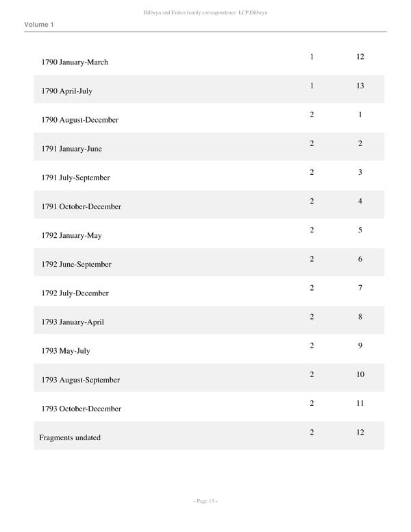Click the "1791 July-September" entry

click(75, 178)
